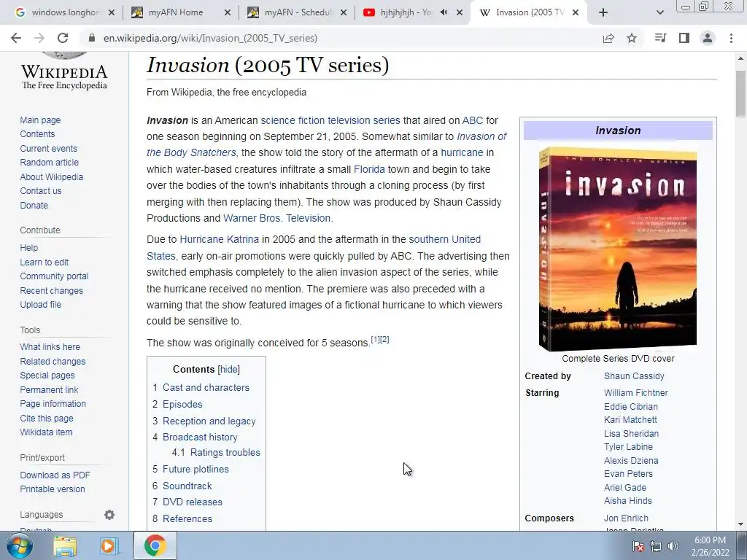747x560 pixels.
Task: Open a new tab with plus button
Action: point(603,12)
